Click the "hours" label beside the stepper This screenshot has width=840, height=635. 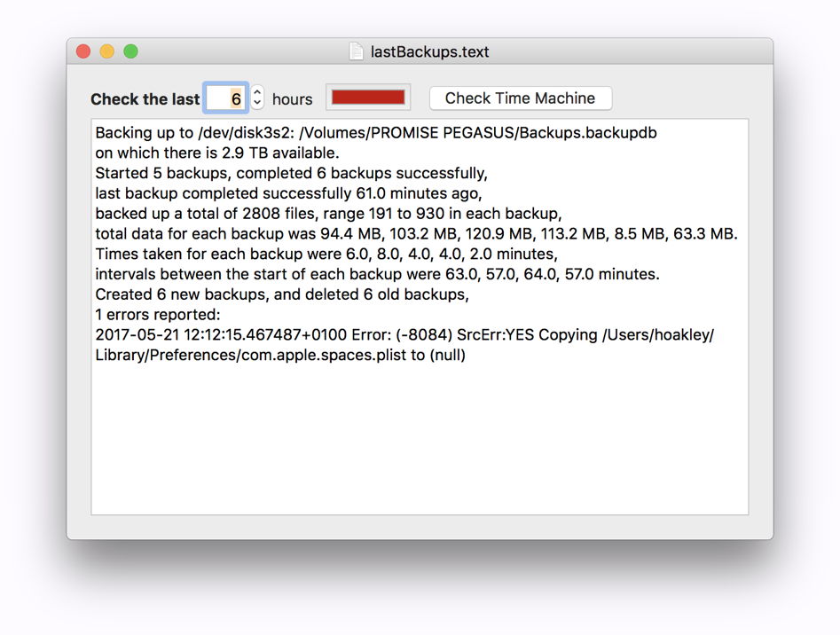coord(292,99)
